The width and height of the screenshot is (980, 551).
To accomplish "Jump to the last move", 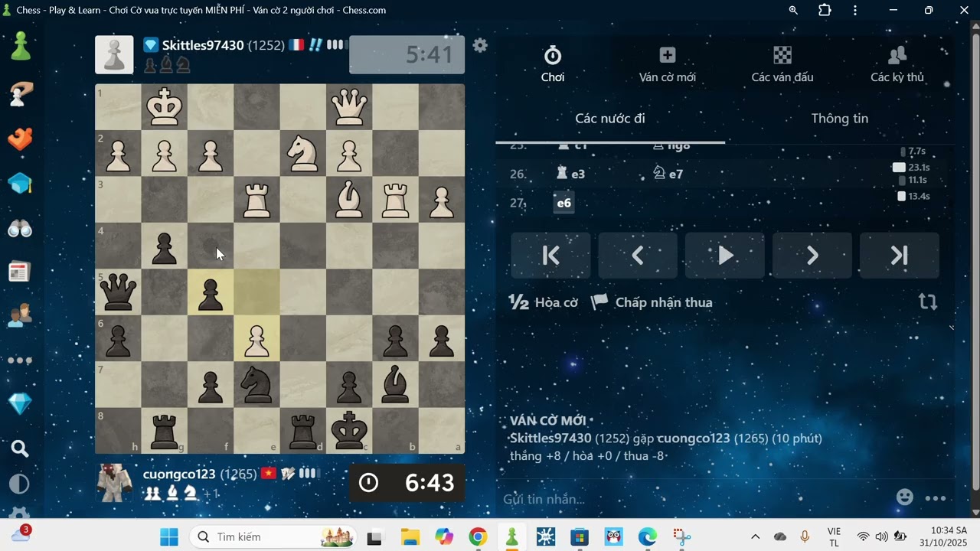I will pyautogui.click(x=900, y=256).
